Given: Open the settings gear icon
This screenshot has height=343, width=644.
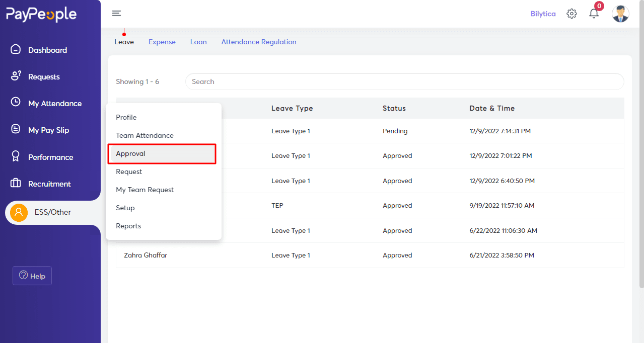Looking at the screenshot, I should [x=571, y=14].
